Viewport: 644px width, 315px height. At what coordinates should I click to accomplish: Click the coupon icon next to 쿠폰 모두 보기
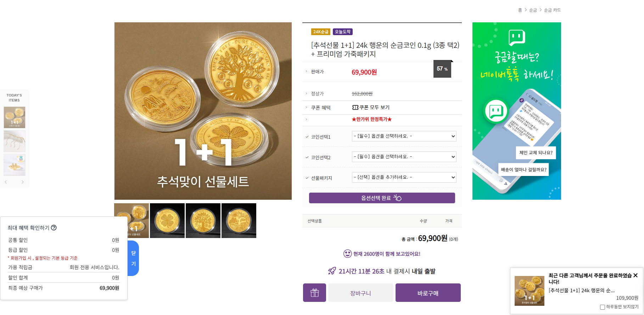(355, 107)
